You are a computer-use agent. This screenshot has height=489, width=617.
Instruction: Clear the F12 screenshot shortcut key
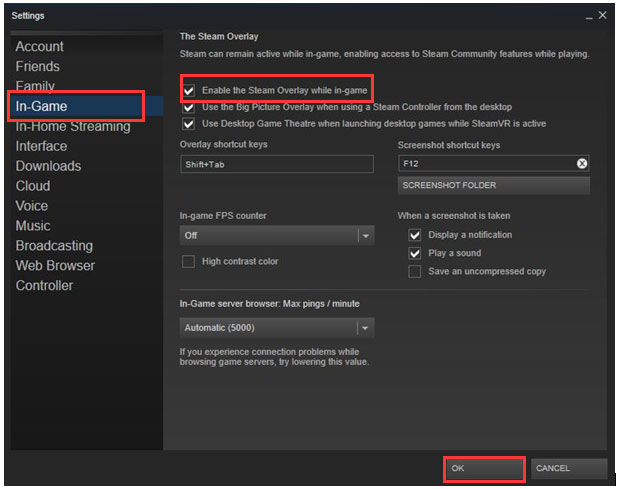point(582,164)
